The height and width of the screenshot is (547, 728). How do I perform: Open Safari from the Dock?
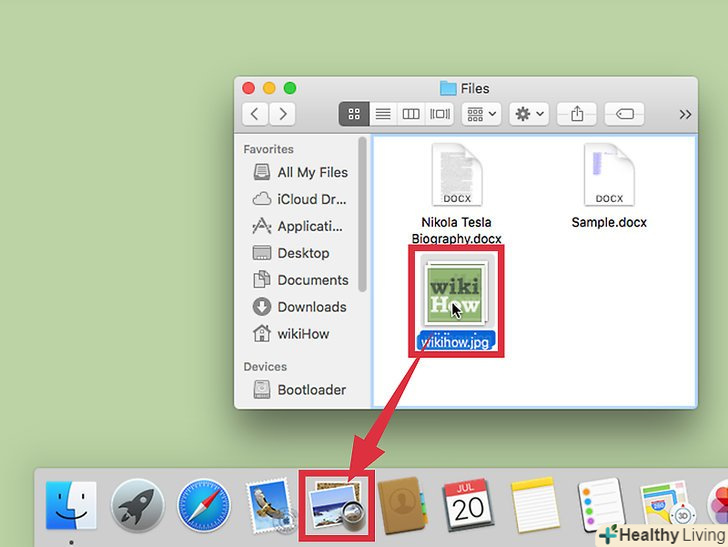pos(204,505)
